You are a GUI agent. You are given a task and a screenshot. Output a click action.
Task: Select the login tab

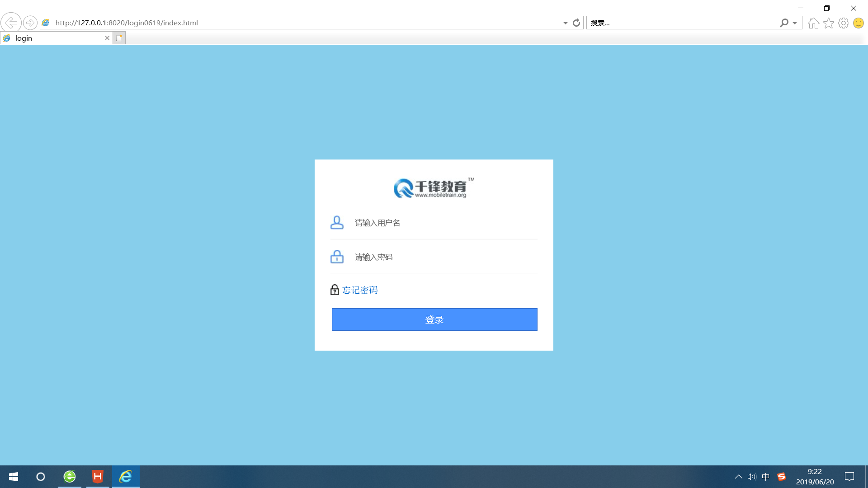pos(57,38)
